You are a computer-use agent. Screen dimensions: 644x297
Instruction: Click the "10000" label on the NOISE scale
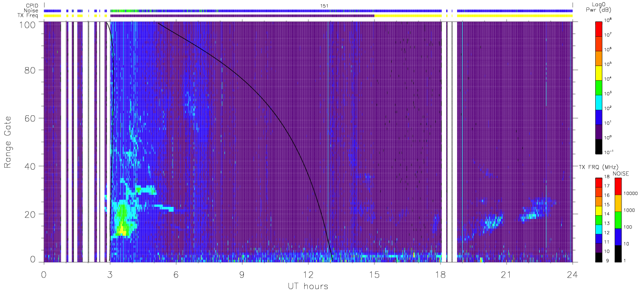[631, 193]
